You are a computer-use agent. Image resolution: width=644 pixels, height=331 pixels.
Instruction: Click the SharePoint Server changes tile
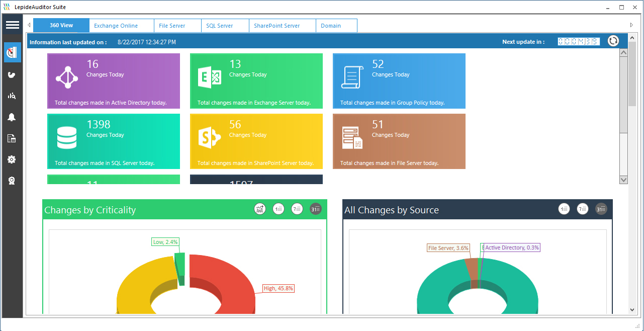click(256, 141)
